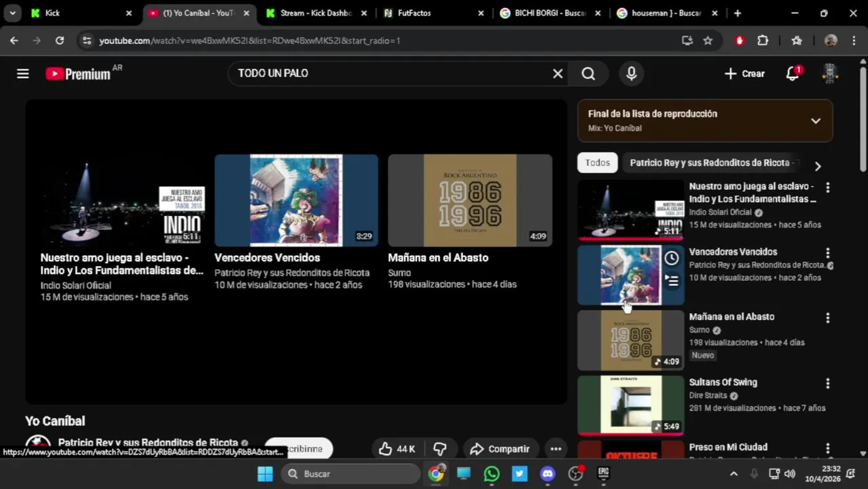The height and width of the screenshot is (489, 868).
Task: Switch to the FutFactos tab
Action: (x=434, y=13)
